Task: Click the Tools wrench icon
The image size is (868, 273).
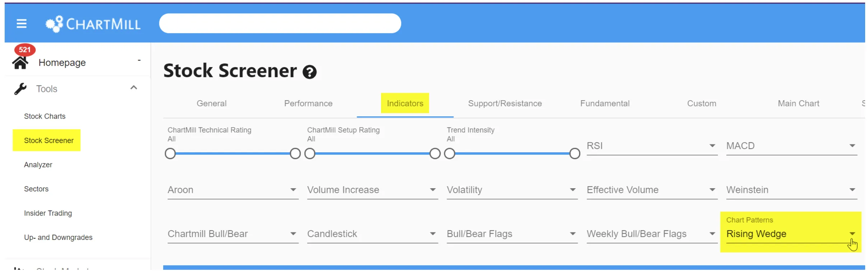Action: [20, 89]
